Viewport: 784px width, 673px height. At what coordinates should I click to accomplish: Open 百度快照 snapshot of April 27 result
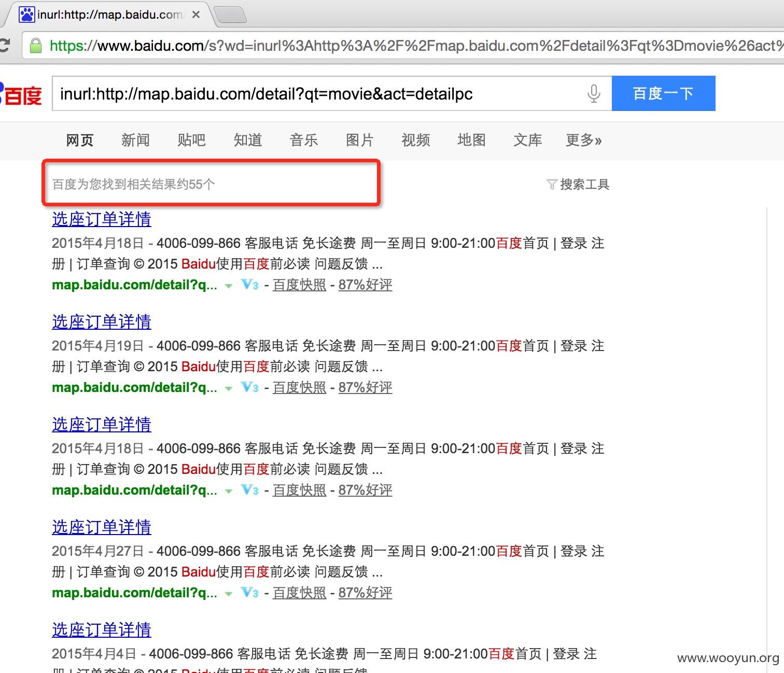pos(300,593)
